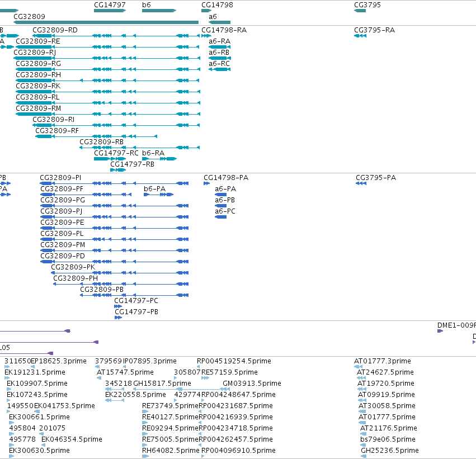
Task: Click EST GM03913.5prime
Action: coord(252,384)
